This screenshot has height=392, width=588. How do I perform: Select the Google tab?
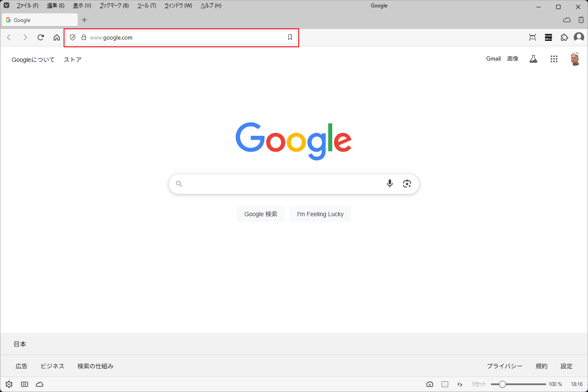(40, 20)
